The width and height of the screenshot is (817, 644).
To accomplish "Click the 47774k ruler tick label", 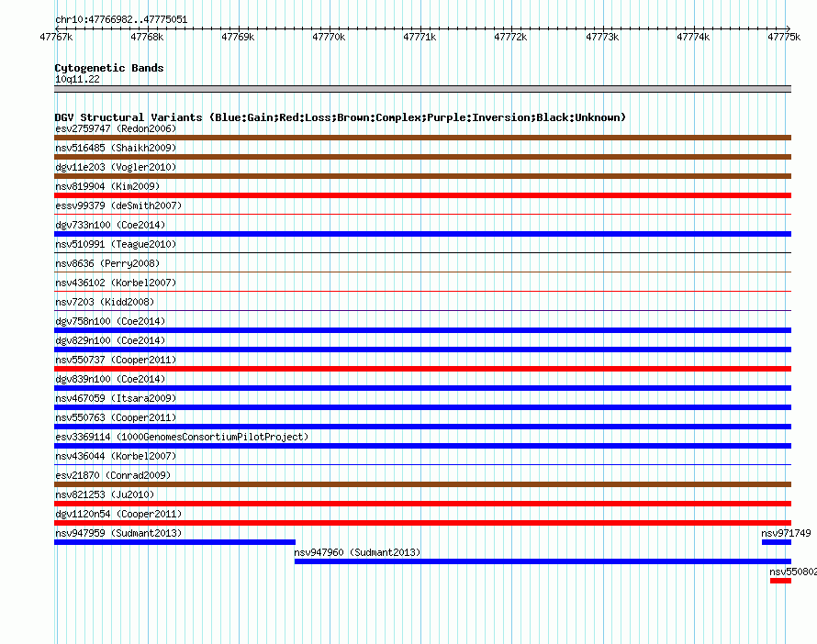I will tap(693, 37).
